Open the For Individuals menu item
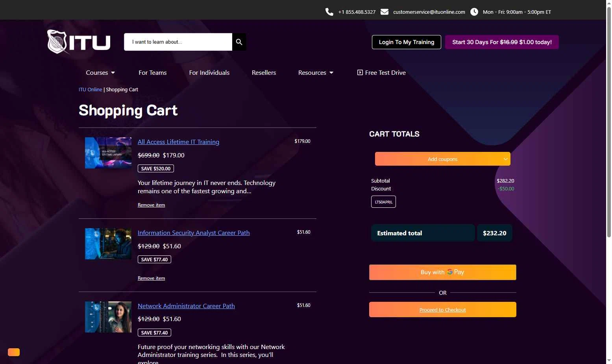Screen dimensions: 612x364 point(209,72)
